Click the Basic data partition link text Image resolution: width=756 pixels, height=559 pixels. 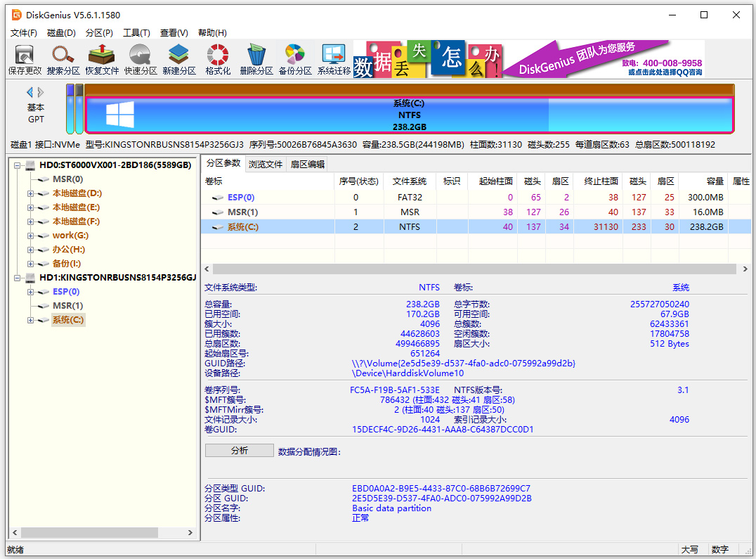click(x=391, y=508)
